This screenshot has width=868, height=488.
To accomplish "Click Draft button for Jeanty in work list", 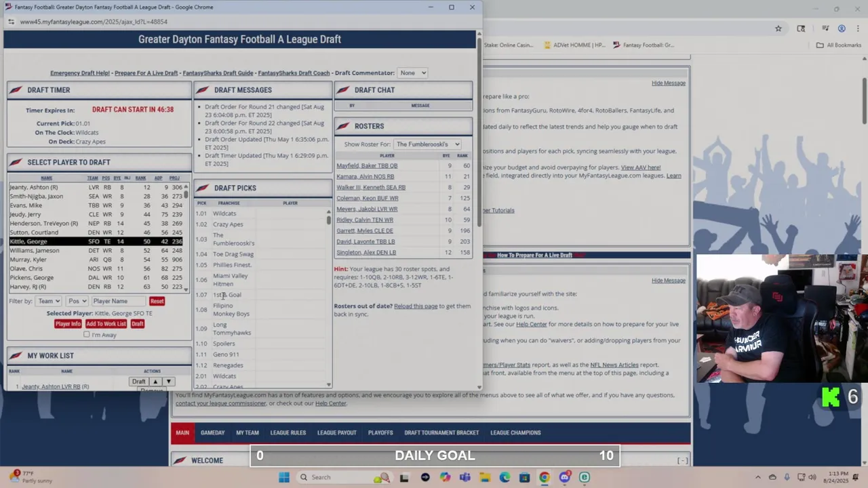I will 139,382.
